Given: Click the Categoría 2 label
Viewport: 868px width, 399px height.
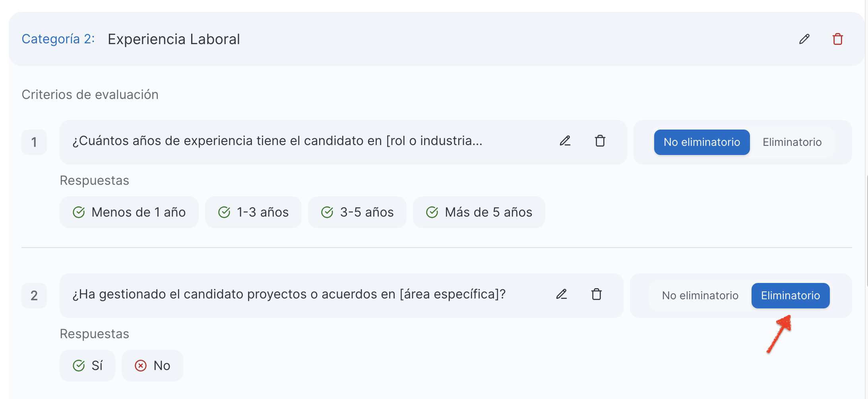Looking at the screenshot, I should [58, 39].
